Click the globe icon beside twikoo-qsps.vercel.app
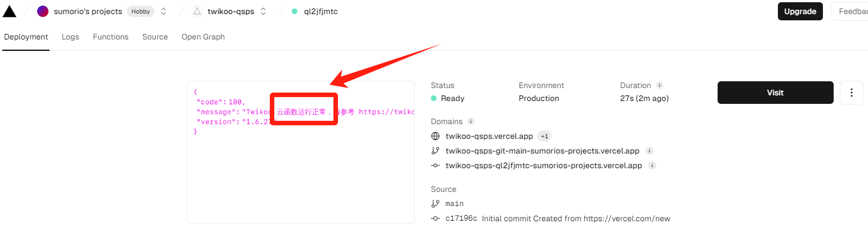The image size is (868, 232). (435, 136)
